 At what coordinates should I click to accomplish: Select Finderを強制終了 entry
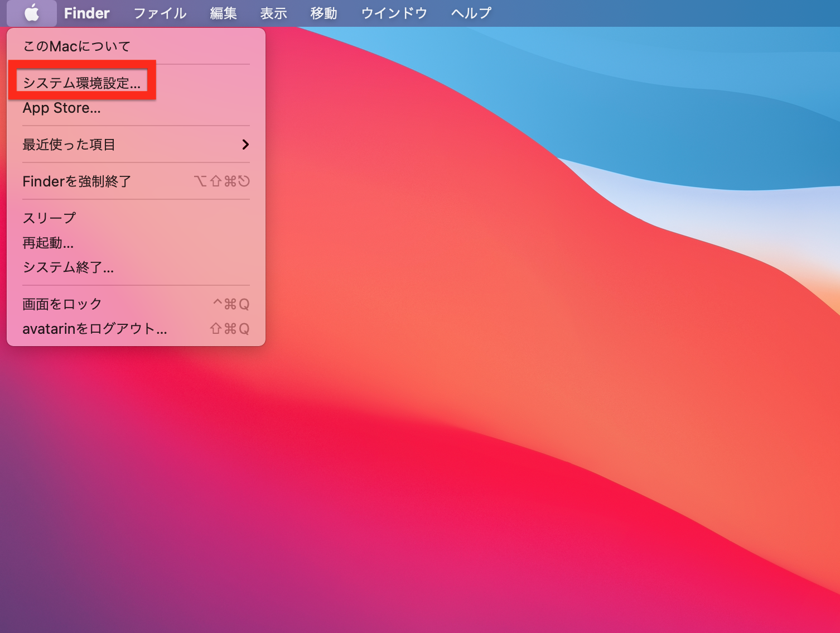136,181
